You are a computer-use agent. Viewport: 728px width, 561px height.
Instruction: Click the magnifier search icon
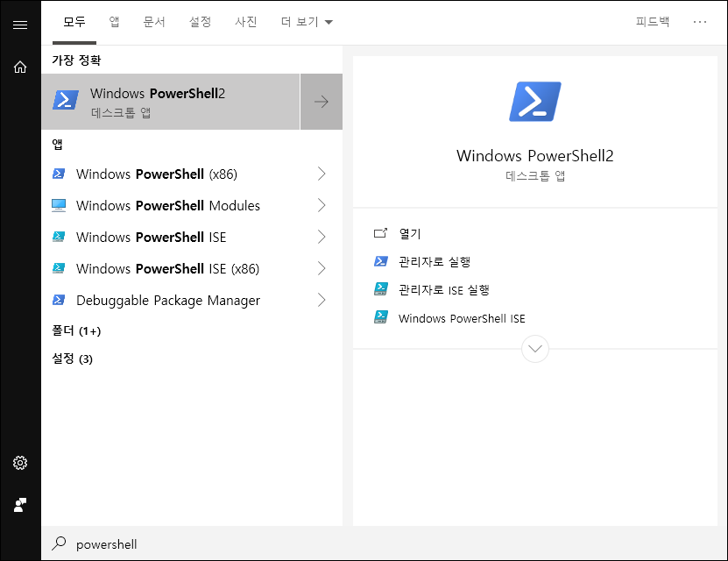pos(59,543)
